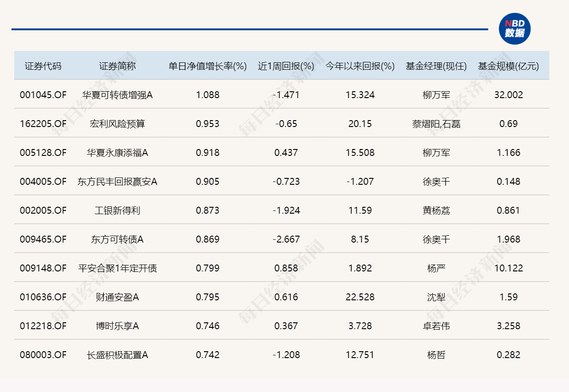The height and width of the screenshot is (392, 569).
Task: Click manager 杨严
Action: [x=436, y=268]
